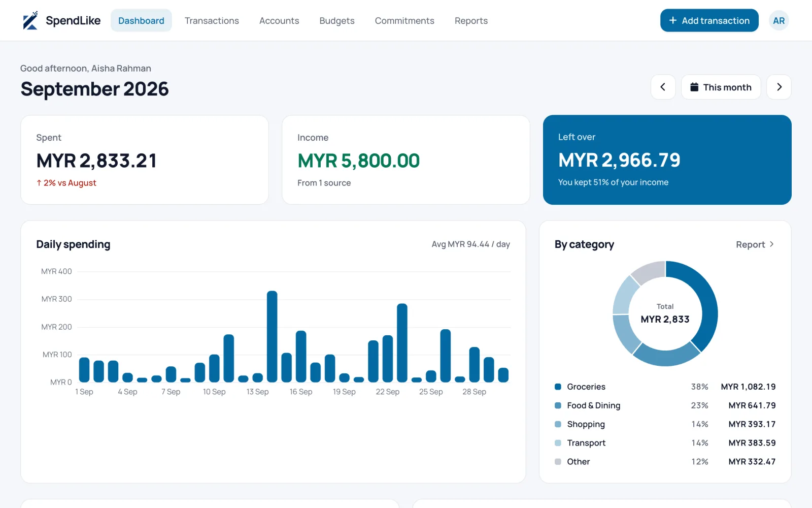Click the Other legend color dot
The width and height of the screenshot is (812, 508).
[558, 462]
